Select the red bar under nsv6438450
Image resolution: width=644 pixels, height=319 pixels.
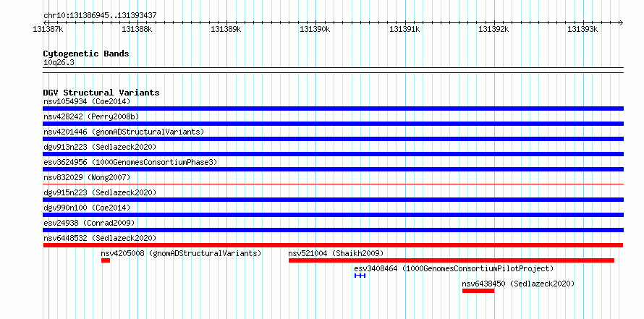coord(478,291)
